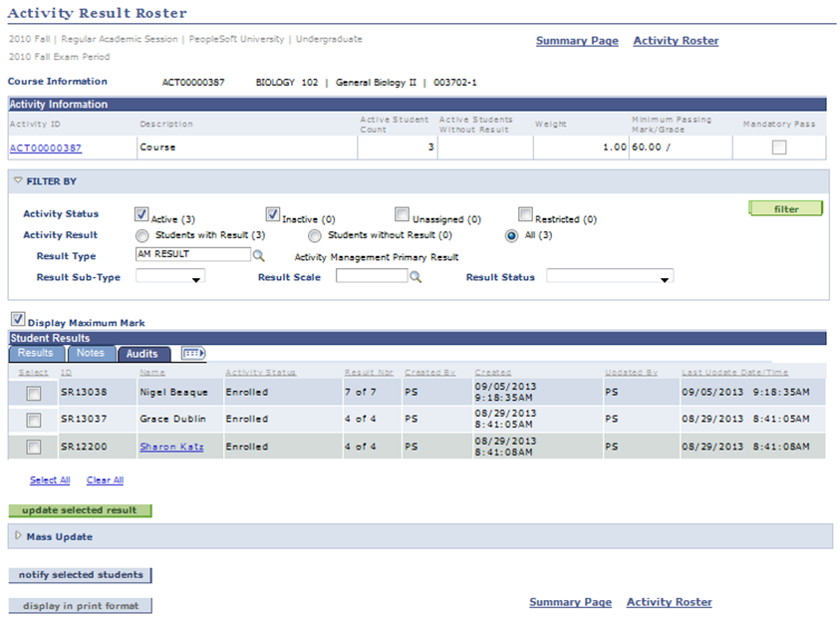Switch to the Notes tab
The width and height of the screenshot is (840, 619).
91,353
